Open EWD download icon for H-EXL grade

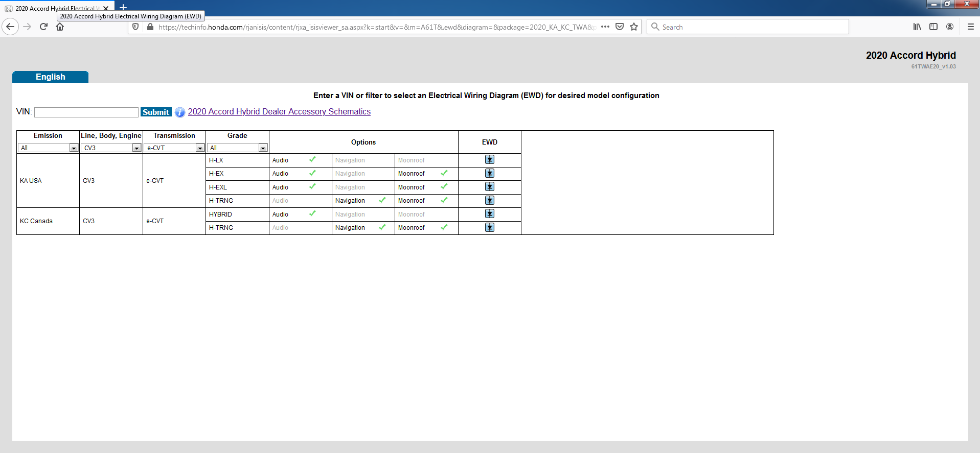point(489,187)
